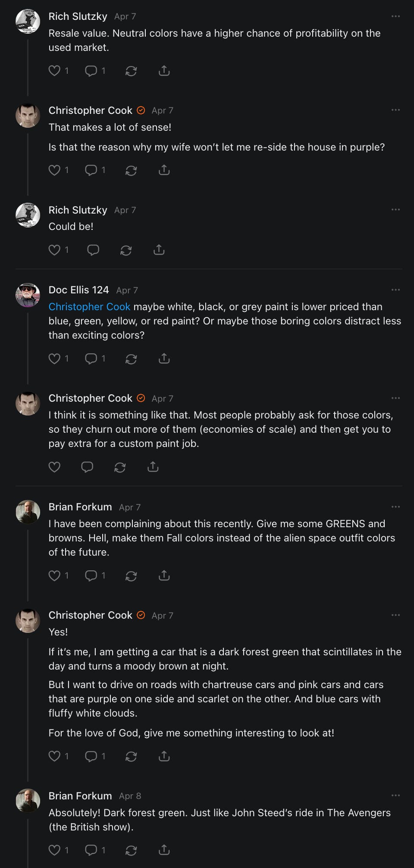Restack Christopher Cook's "economies of scale" comment

[x=120, y=467]
